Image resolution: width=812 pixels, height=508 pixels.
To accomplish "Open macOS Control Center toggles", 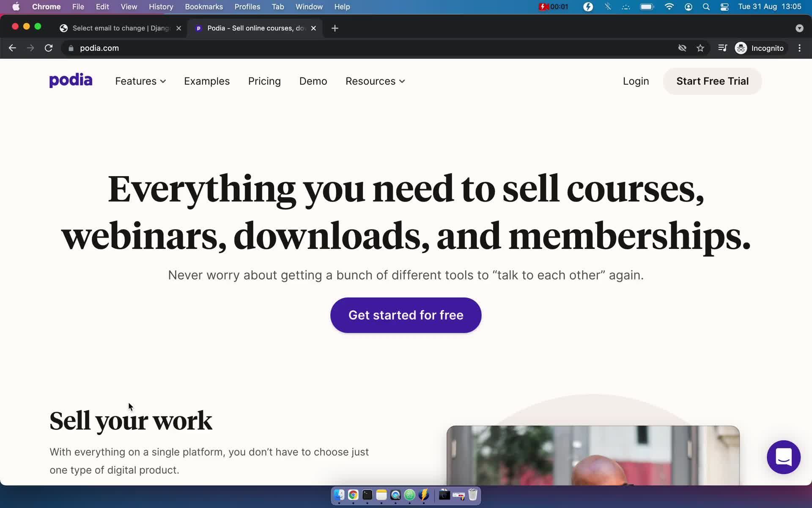I will pos(724,7).
